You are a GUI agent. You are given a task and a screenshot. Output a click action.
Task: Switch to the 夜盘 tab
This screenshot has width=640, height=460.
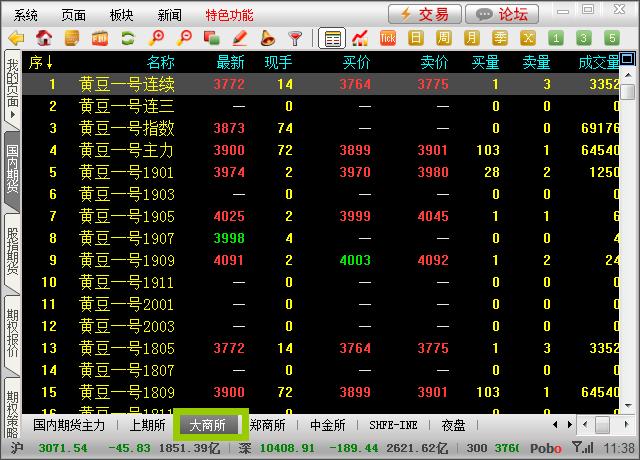point(453,425)
